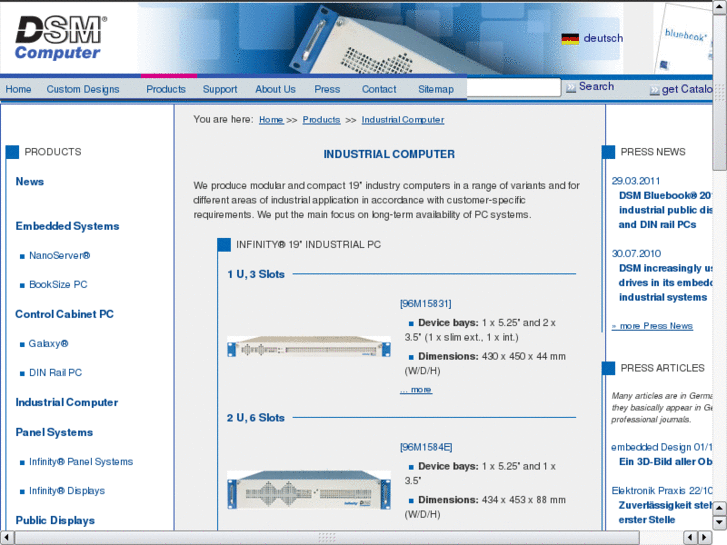The image size is (727, 545).
Task: Open the About Us menu
Action: coord(275,89)
